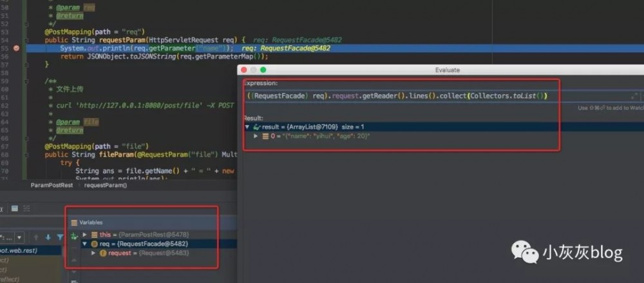Collapse the result ArrayList@7109 node

tap(247, 127)
